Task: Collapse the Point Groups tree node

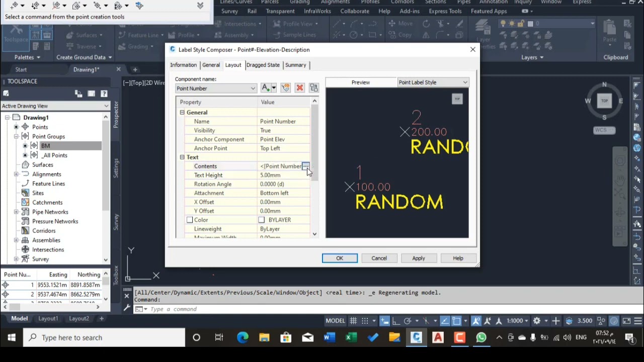Action: (16, 137)
